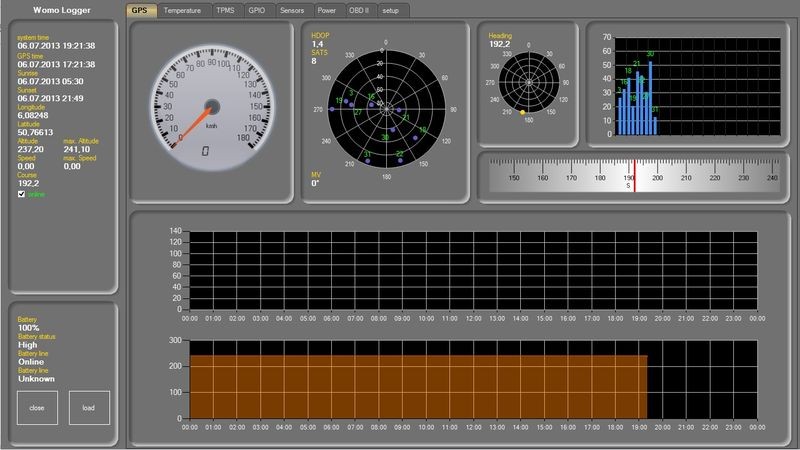Open the TPMS tab
The image size is (800, 450).
coord(225,10)
